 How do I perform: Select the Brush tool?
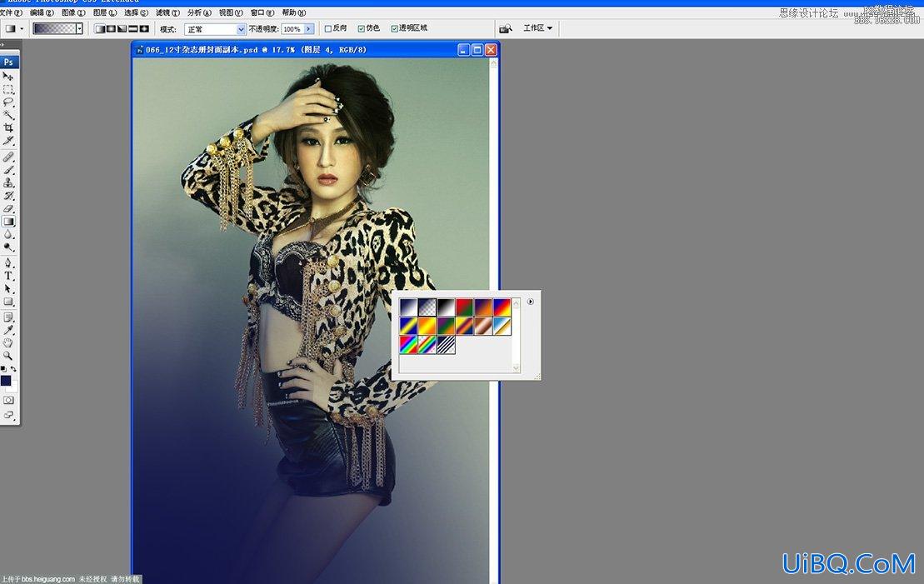click(8, 170)
